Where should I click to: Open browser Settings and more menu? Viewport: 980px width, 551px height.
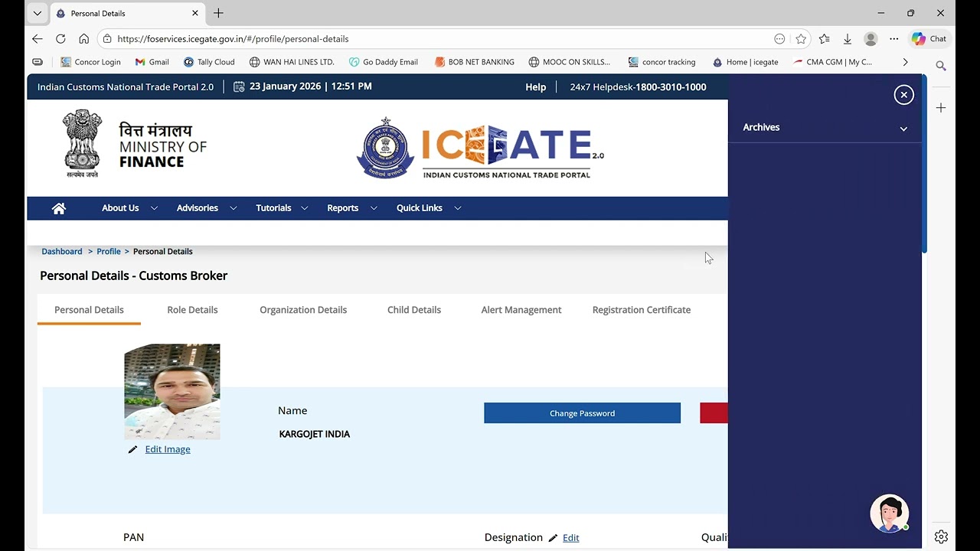893,39
